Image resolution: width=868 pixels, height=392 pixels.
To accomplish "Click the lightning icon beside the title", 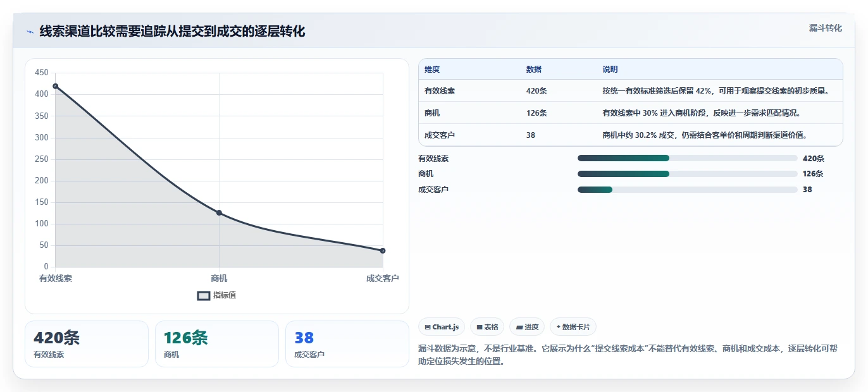I will click(x=30, y=32).
